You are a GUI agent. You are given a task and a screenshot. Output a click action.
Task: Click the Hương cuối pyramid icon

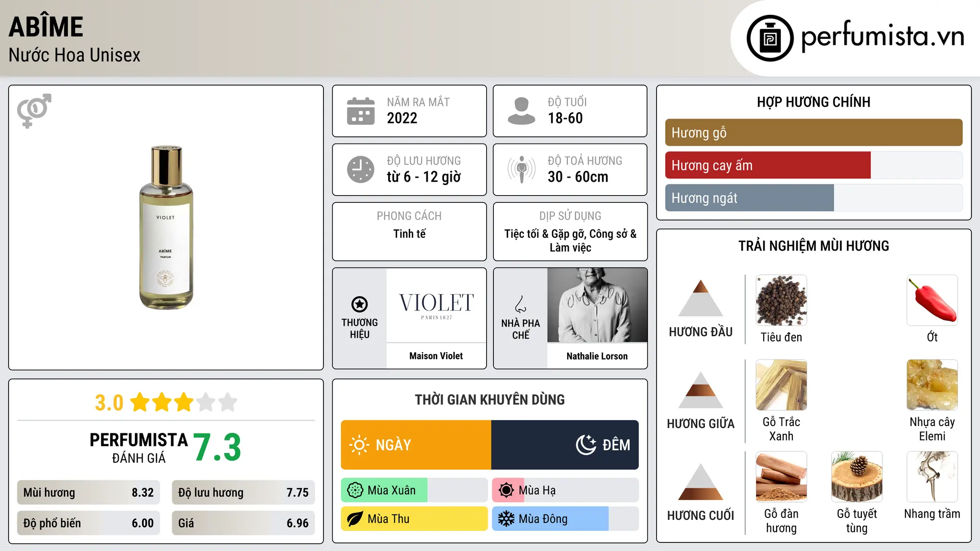[x=701, y=482]
